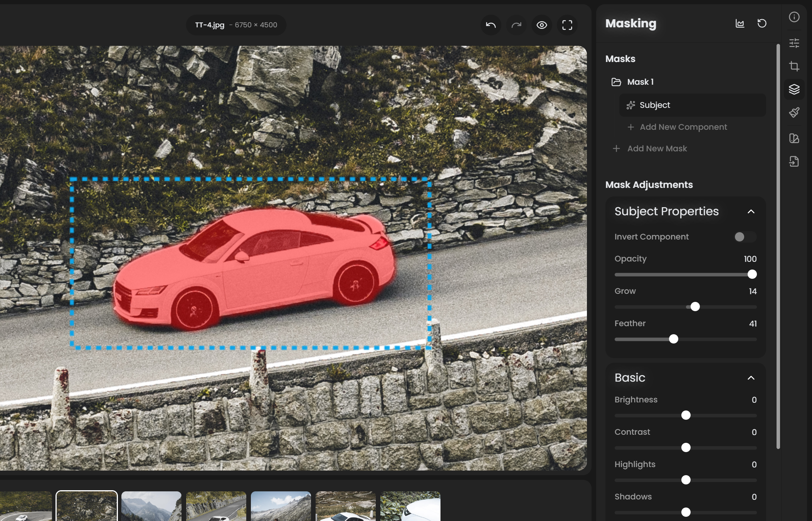Toggle fullscreen view icon
This screenshot has width=812, height=521.
[567, 25]
